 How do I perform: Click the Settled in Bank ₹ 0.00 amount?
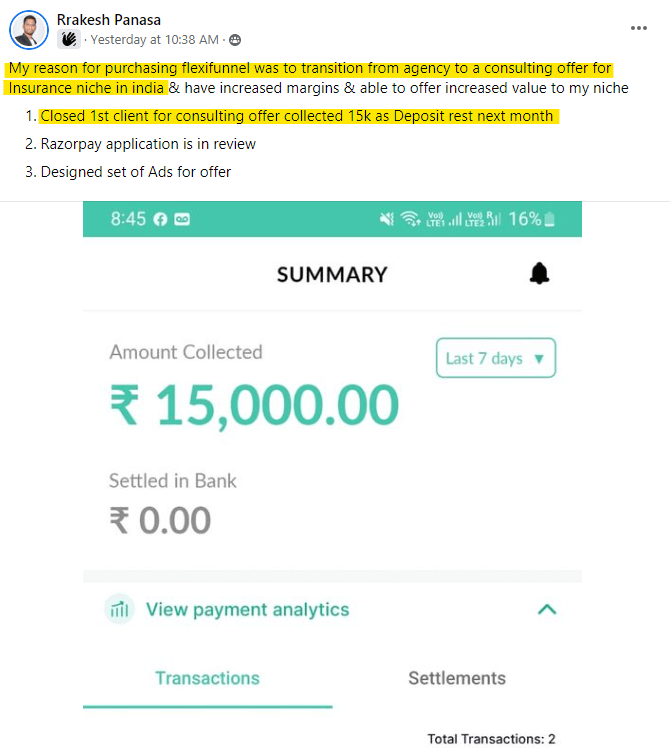(x=160, y=520)
